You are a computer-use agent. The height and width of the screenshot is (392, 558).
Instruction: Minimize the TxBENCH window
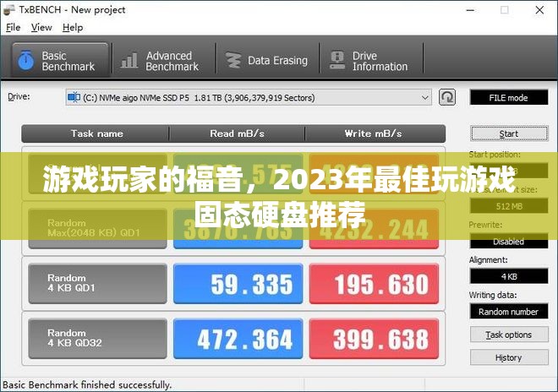(470, 10)
